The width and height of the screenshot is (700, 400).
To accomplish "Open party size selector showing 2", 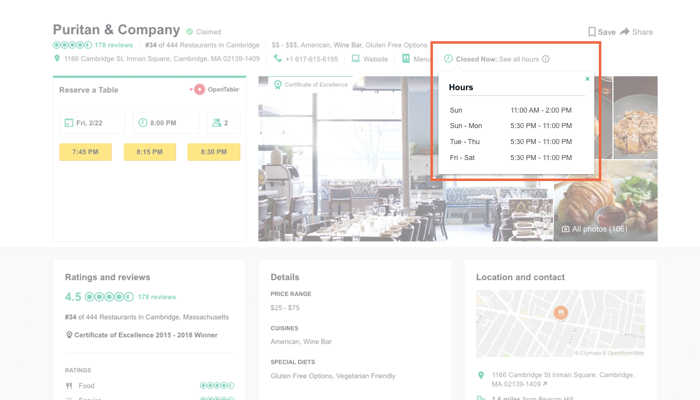I will pyautogui.click(x=224, y=123).
